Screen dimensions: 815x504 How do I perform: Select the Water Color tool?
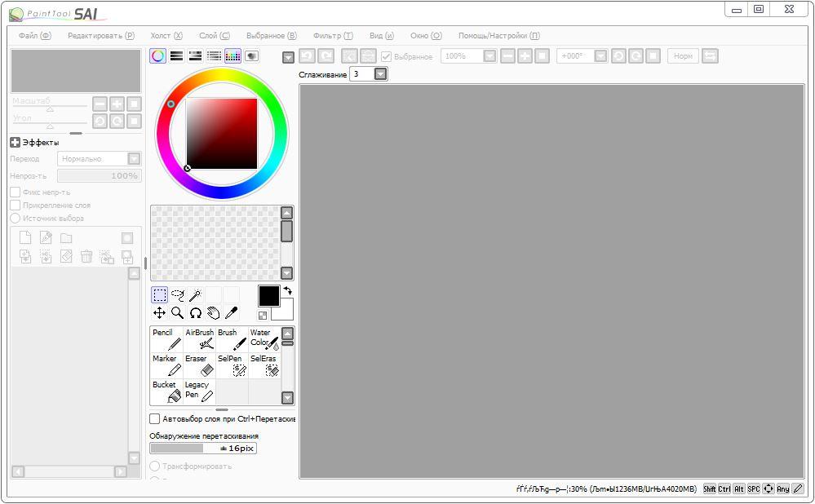264,339
